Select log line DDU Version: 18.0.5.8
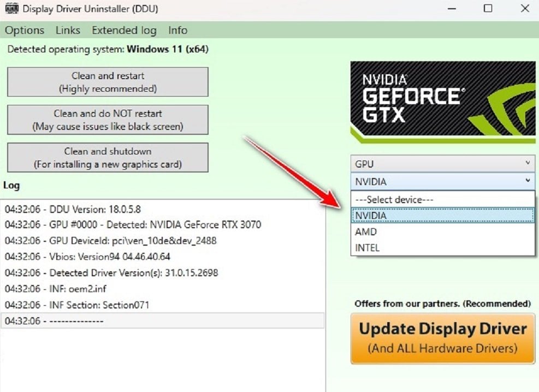This screenshot has height=392, width=539. (162, 209)
